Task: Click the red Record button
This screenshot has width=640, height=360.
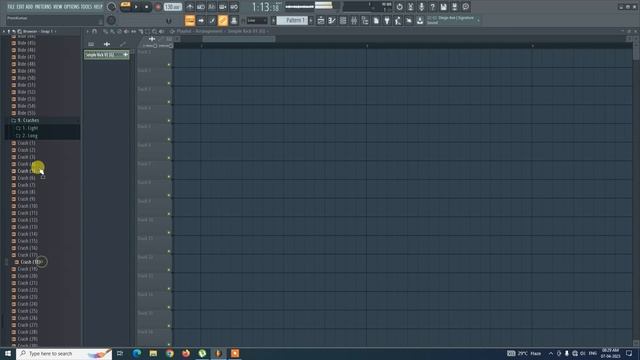Action: 158,7
